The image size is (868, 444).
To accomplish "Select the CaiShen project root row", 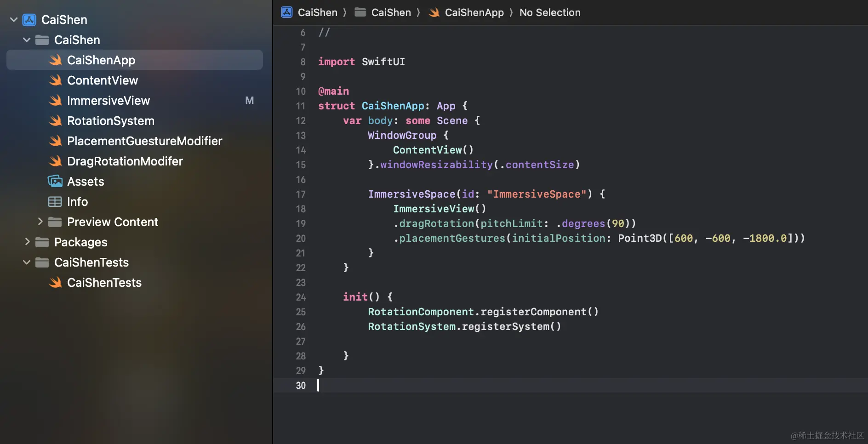I will point(135,20).
